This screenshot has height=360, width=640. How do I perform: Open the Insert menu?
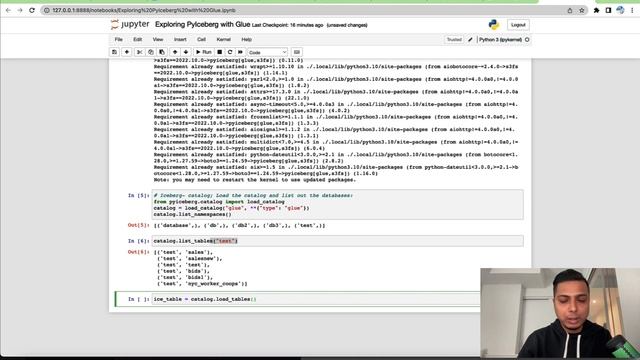(180, 40)
